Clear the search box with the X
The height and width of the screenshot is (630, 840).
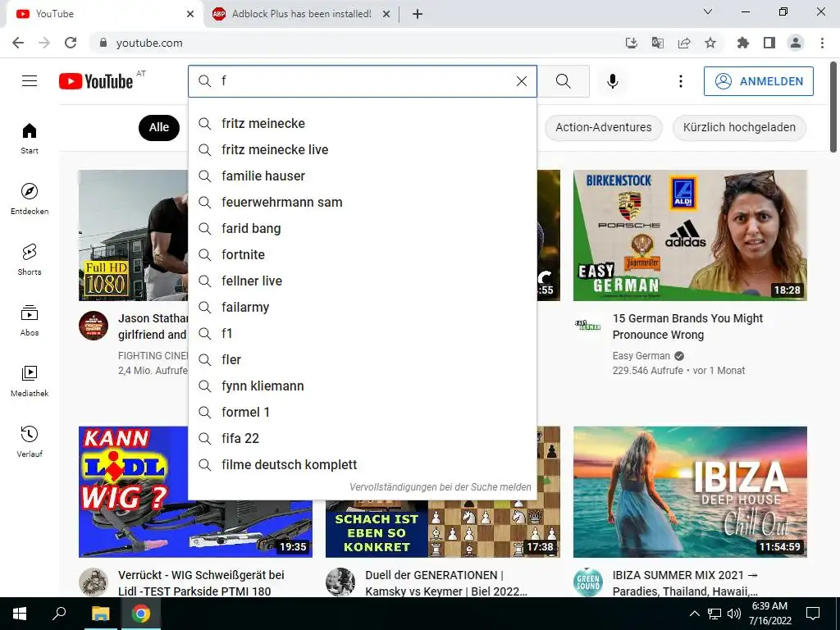coord(521,81)
